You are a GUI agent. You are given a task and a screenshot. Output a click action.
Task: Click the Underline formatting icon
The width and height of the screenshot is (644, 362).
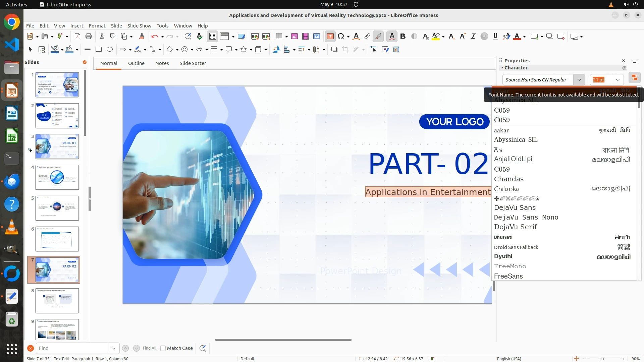point(495,37)
